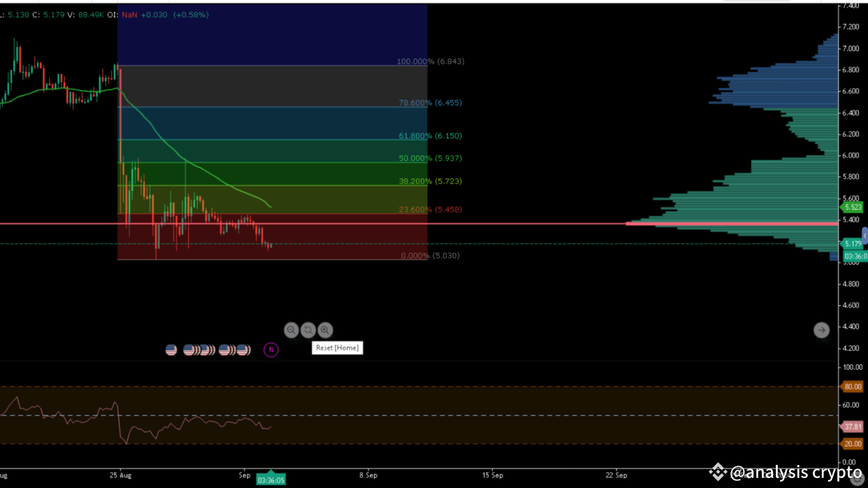Click the reset view curved-arrow icon
The height and width of the screenshot is (488, 868).
click(x=308, y=330)
